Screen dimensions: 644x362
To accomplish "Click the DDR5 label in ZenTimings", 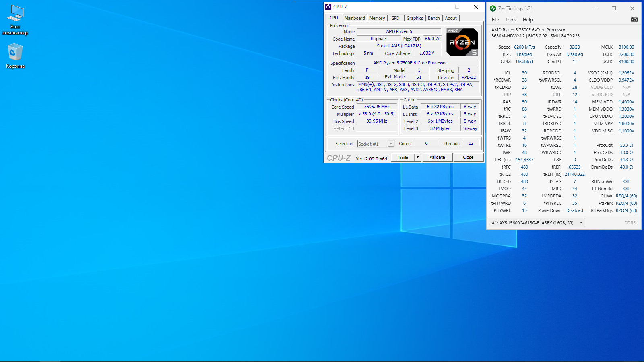I will pos(630,223).
